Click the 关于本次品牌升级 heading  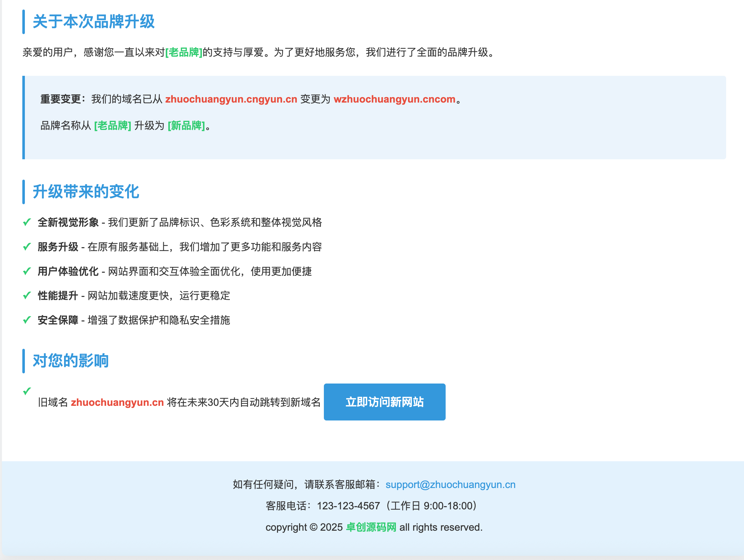(93, 22)
